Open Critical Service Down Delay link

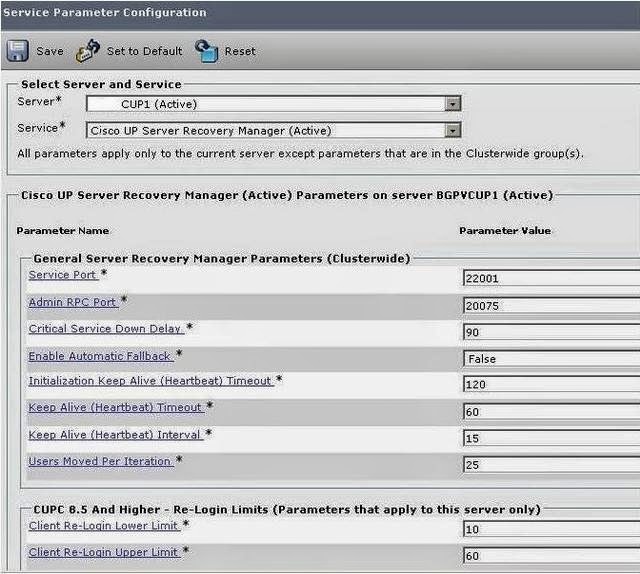[106, 329]
